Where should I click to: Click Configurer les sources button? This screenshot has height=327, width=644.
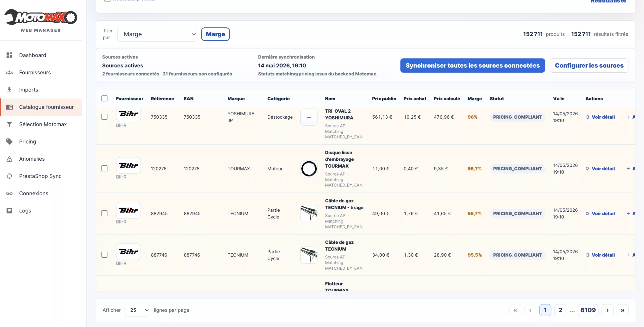(x=589, y=66)
